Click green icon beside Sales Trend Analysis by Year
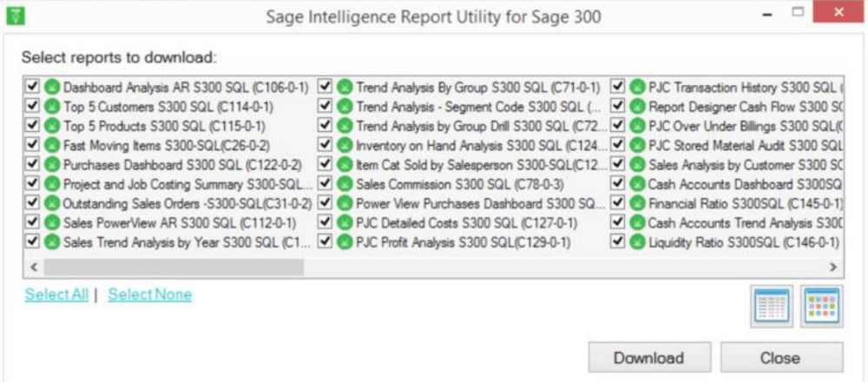This screenshot has width=868, height=382. tap(52, 242)
